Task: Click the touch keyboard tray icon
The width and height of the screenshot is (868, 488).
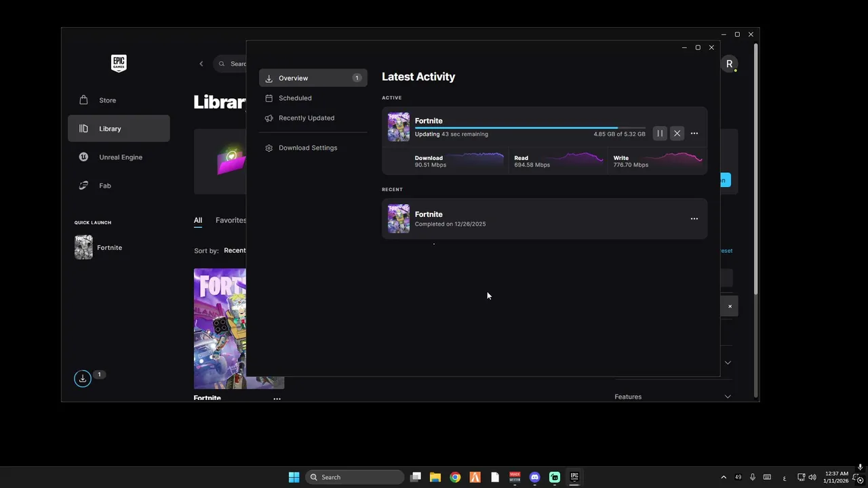Action: [768, 477]
